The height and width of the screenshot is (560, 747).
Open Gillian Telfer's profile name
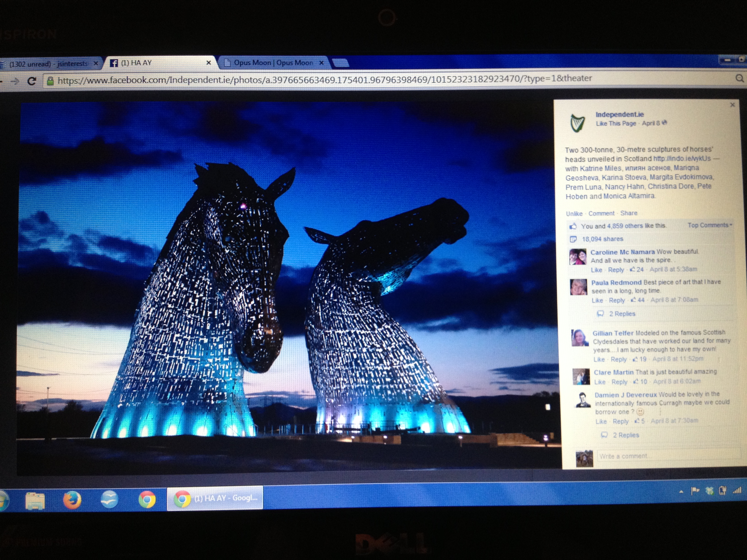point(613,333)
